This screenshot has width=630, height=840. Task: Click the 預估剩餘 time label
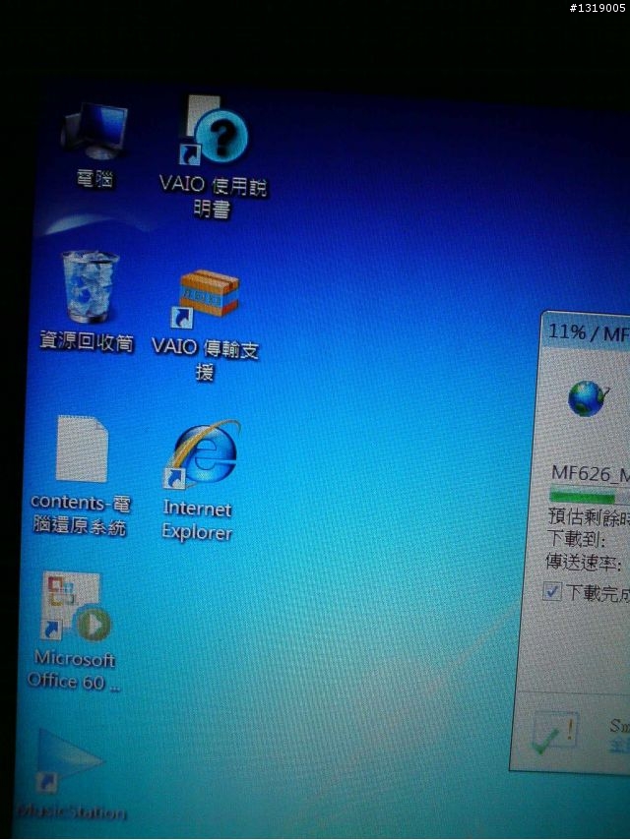(x=589, y=516)
